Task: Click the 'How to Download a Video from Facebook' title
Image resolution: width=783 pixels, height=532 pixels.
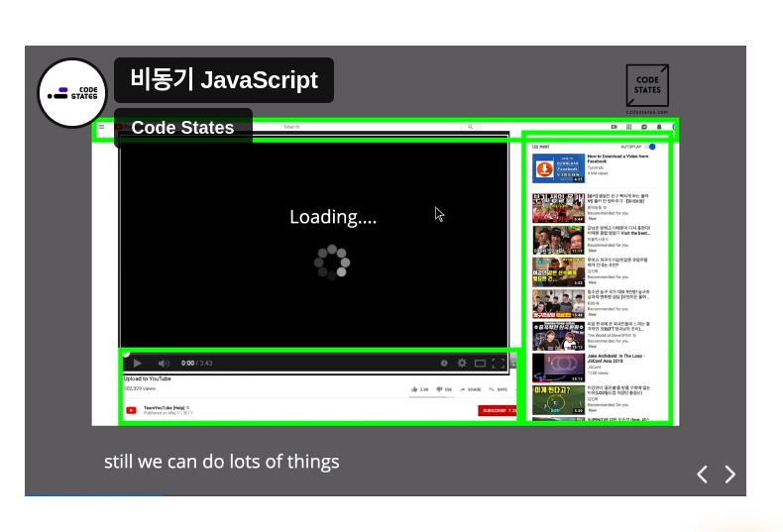Action: (x=617, y=159)
